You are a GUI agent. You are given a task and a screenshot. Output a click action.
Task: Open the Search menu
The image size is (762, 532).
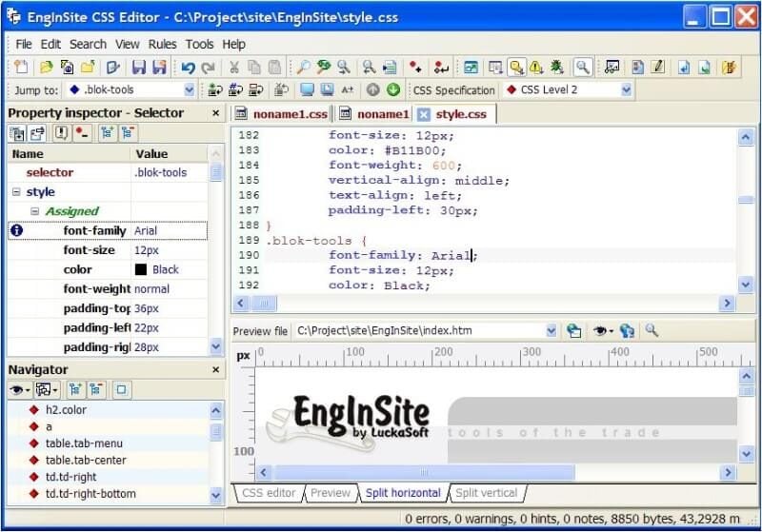[x=88, y=44]
